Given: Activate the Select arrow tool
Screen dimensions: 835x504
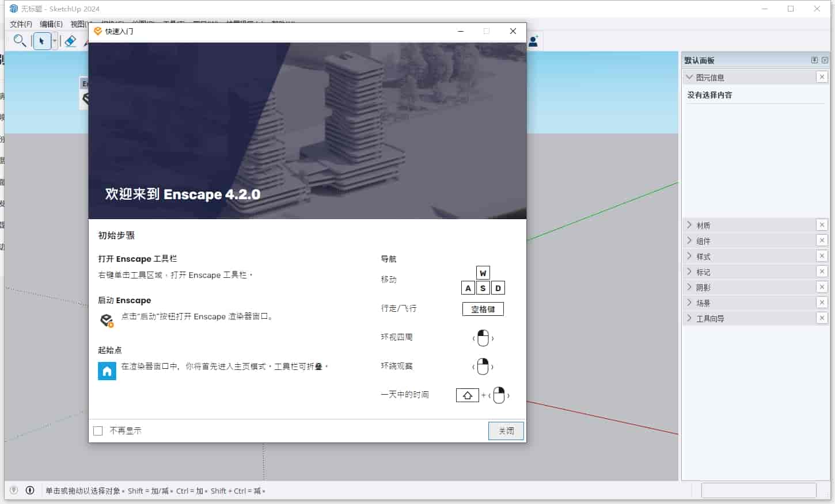Looking at the screenshot, I should pos(42,41).
